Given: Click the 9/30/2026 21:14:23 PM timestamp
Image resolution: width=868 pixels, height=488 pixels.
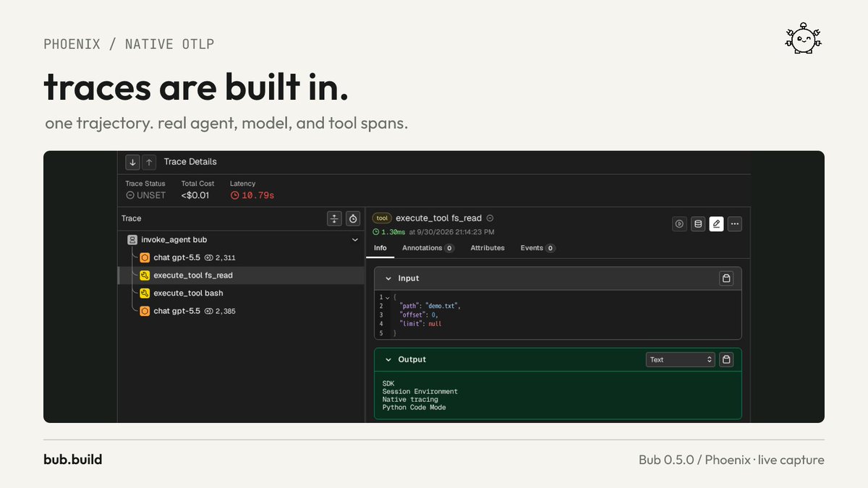Looking at the screenshot, I should pyautogui.click(x=454, y=232).
